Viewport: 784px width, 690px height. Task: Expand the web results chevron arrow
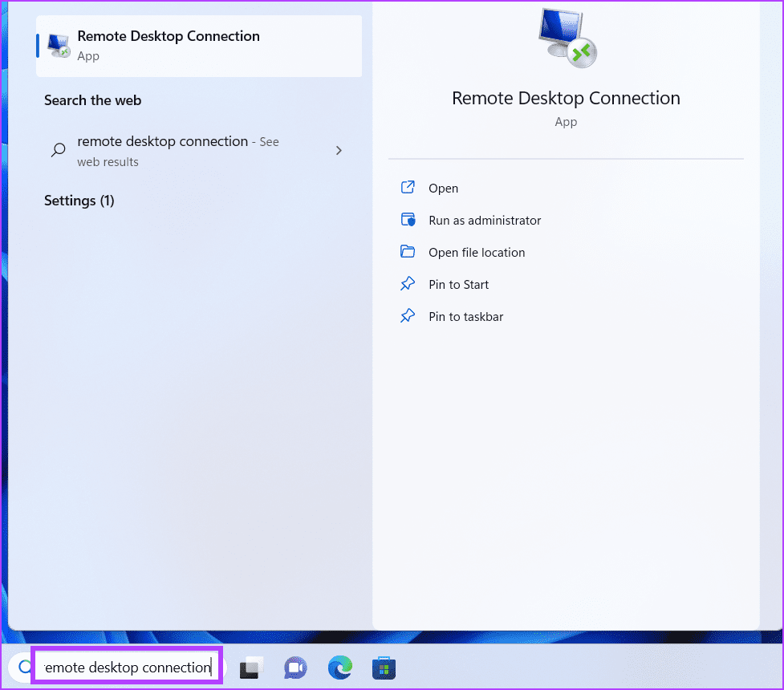point(339,151)
